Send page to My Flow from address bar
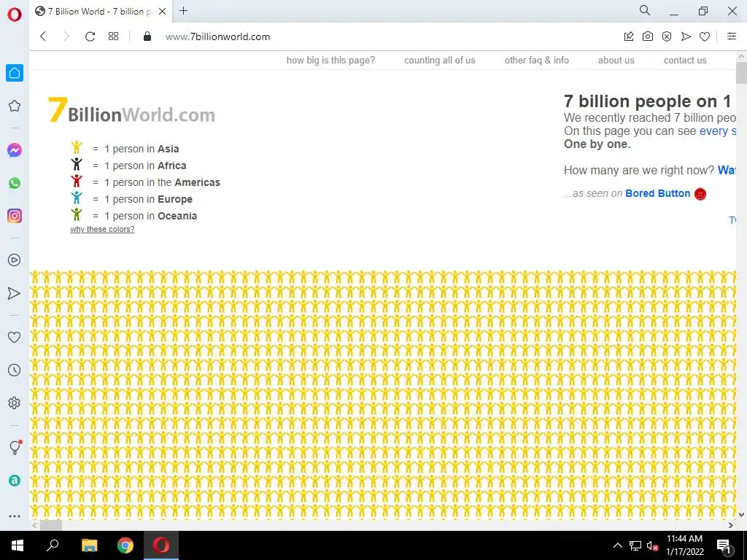 tap(686, 36)
